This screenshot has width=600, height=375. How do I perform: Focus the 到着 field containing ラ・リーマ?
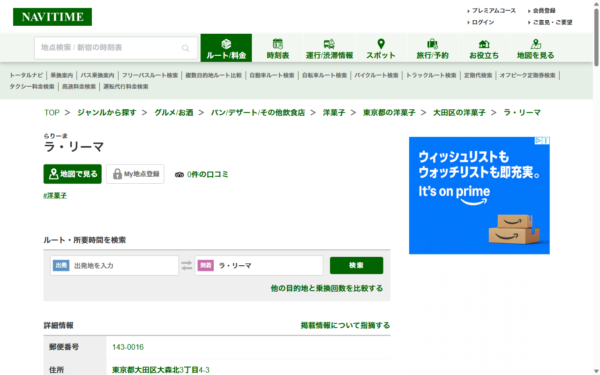259,266
